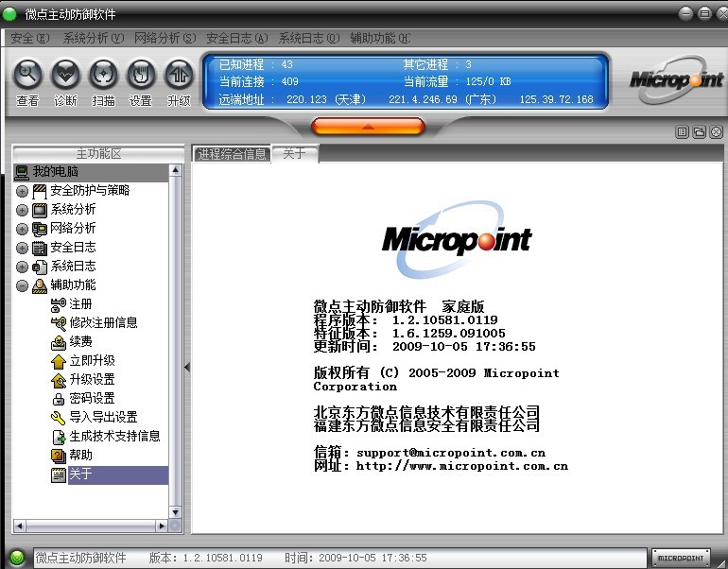Click the 我的电脑 computer icon
The image size is (728, 569).
coord(22,172)
